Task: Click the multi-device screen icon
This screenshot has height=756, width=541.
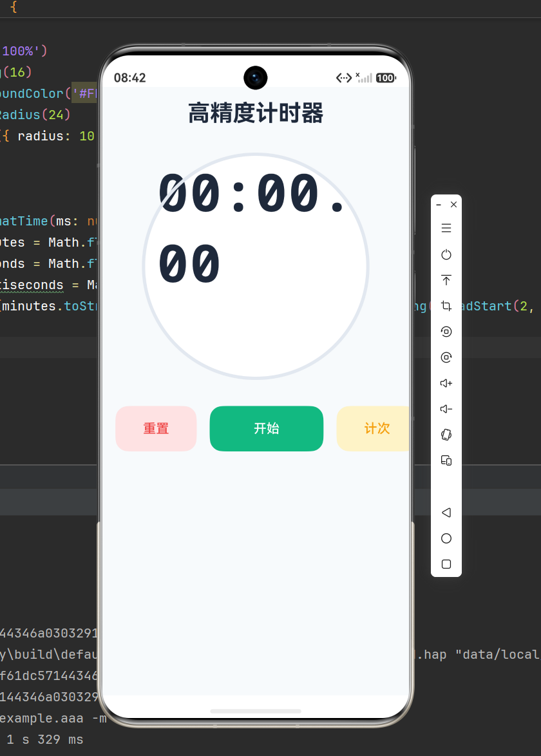Action: tap(446, 460)
